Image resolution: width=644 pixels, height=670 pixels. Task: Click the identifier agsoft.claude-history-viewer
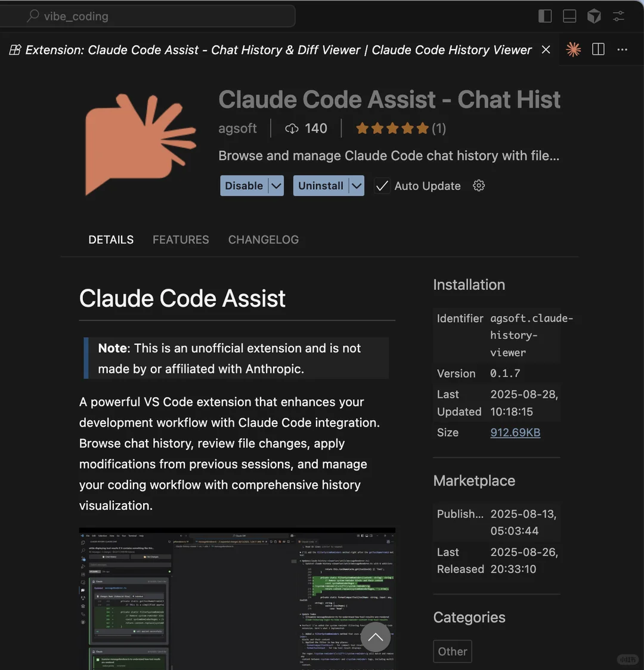pos(532,335)
